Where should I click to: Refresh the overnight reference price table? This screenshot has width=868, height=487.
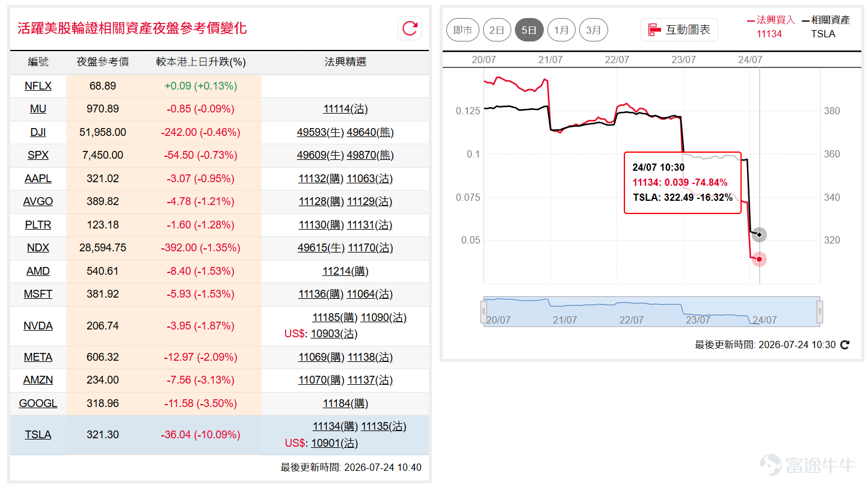pos(410,28)
